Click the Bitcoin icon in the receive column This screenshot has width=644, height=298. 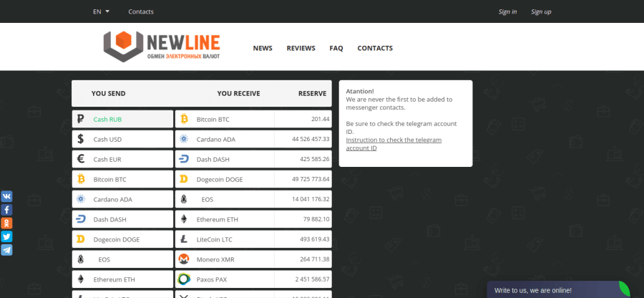184,119
